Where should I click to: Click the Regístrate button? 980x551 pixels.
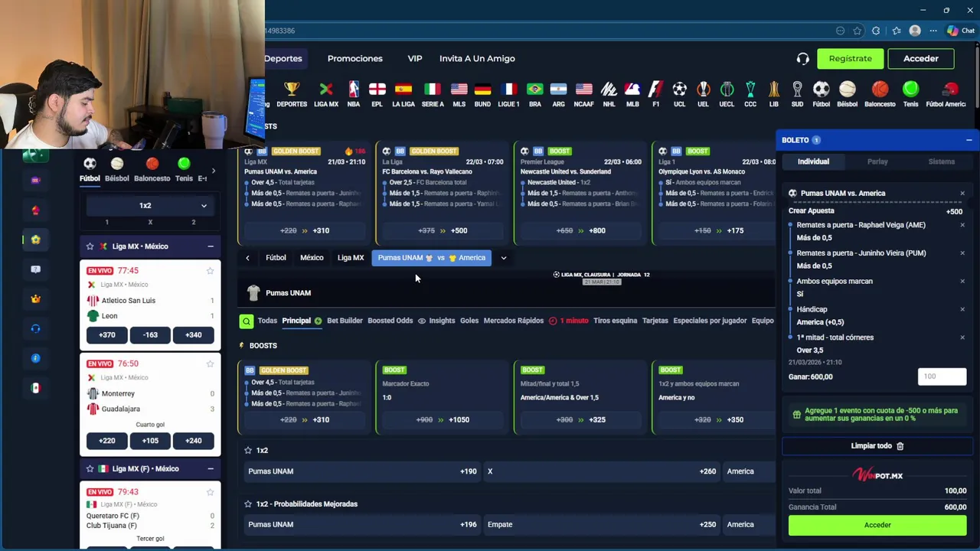point(850,59)
